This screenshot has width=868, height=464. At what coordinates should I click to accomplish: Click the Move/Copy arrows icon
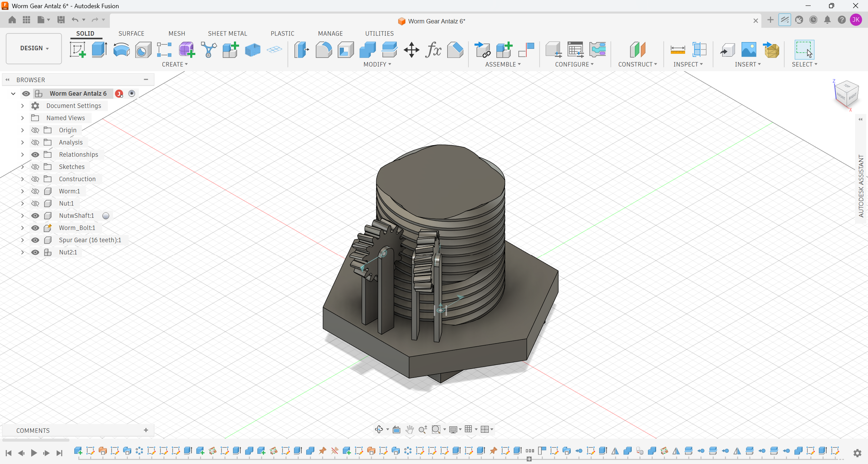(411, 50)
